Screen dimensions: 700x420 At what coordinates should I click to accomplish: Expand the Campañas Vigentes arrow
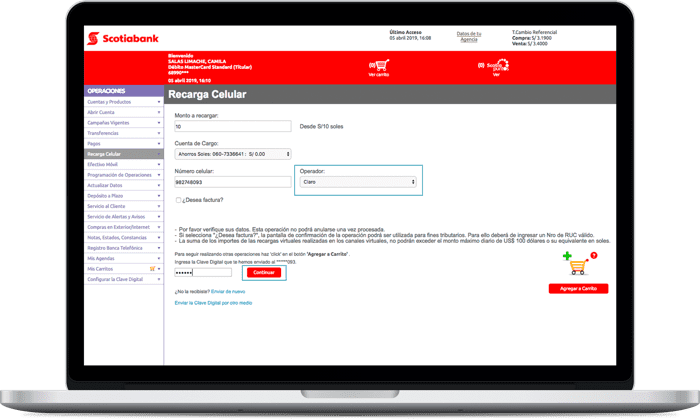[159, 123]
